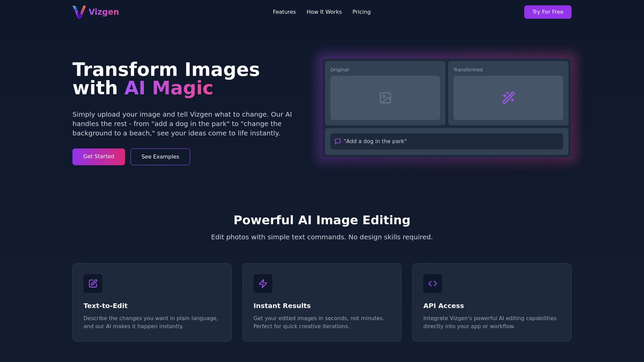Click the Vizgen brand name text

coord(104,12)
